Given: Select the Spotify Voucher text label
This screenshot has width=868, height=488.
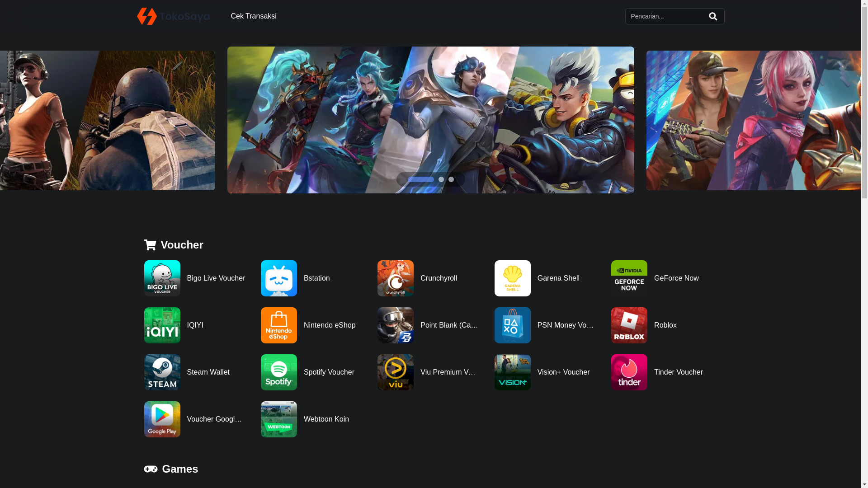Looking at the screenshot, I should pos(329,372).
